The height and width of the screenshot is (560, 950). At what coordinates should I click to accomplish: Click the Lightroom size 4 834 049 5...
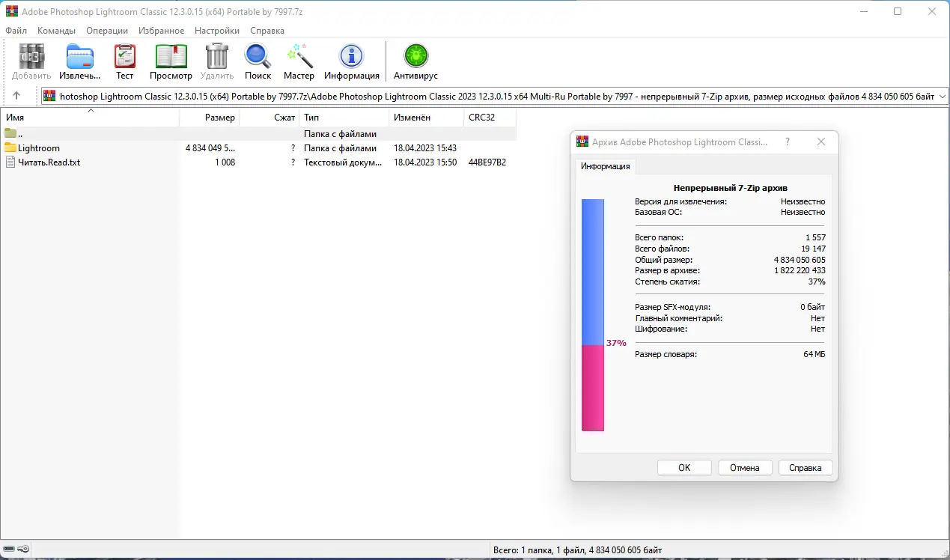[x=210, y=148]
